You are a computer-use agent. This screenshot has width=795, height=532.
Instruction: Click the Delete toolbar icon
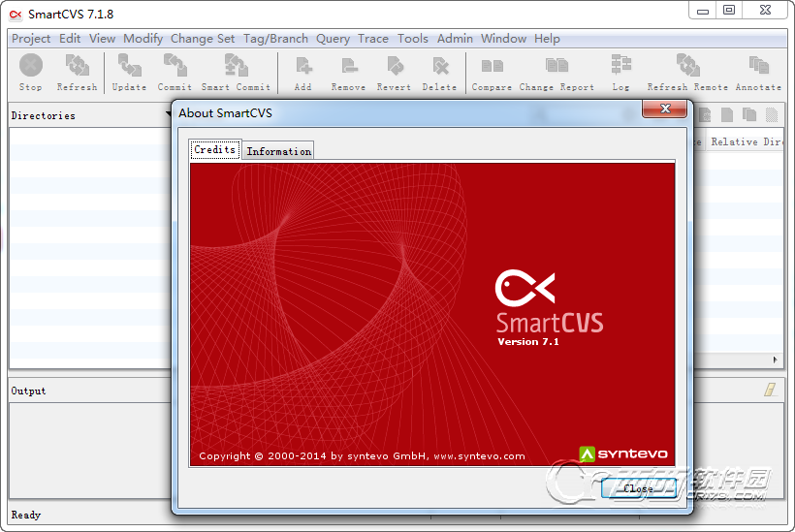coord(440,66)
